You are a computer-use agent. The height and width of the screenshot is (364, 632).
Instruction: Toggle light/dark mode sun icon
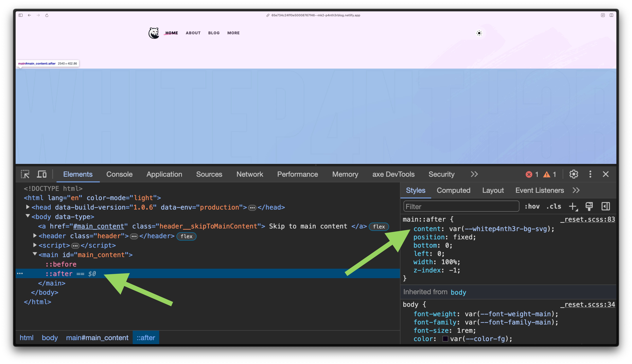point(479,33)
